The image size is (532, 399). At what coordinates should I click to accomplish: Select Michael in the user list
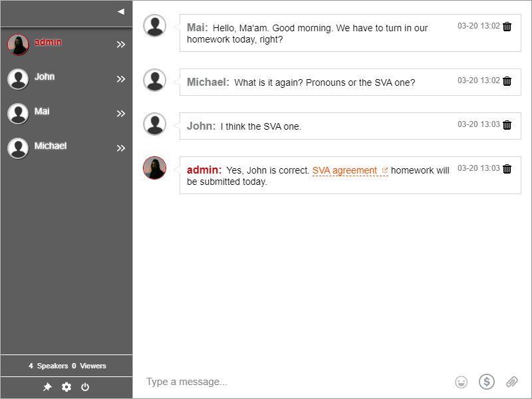[x=51, y=146]
